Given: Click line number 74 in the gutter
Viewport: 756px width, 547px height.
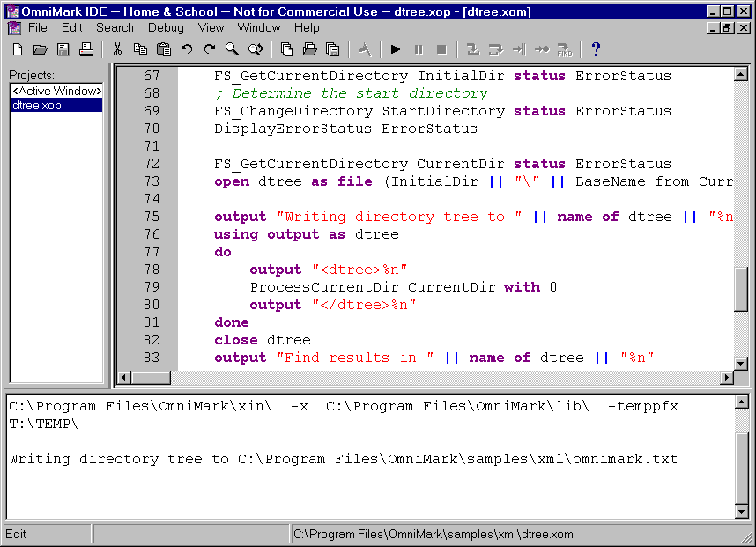Looking at the screenshot, I should point(152,199).
